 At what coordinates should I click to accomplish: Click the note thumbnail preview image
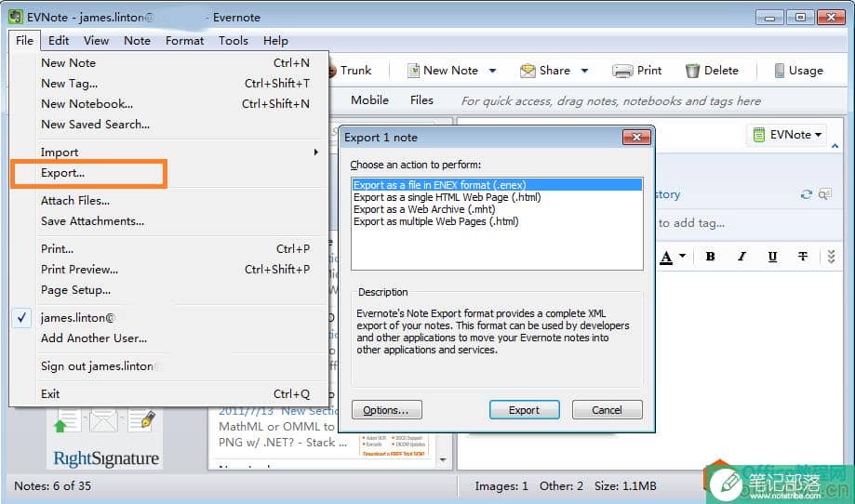coord(394,445)
